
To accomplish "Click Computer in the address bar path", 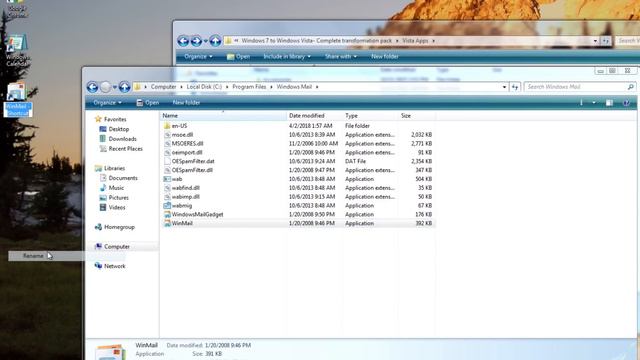I will tap(163, 87).
